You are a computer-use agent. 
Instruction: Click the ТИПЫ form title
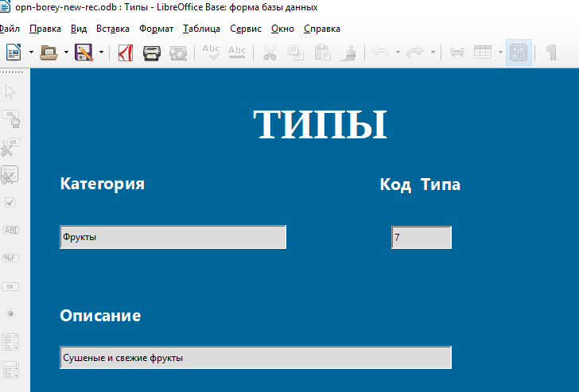[x=320, y=124]
